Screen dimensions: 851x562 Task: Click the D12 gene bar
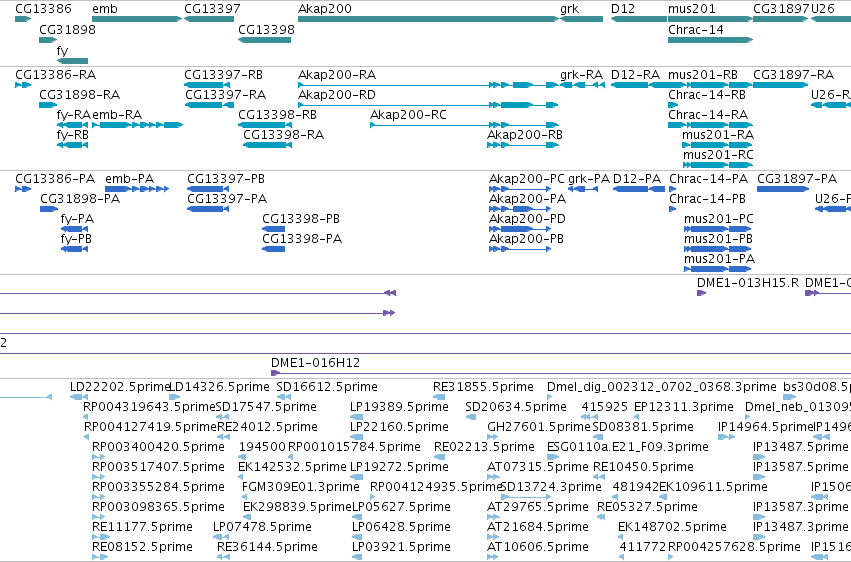(639, 19)
